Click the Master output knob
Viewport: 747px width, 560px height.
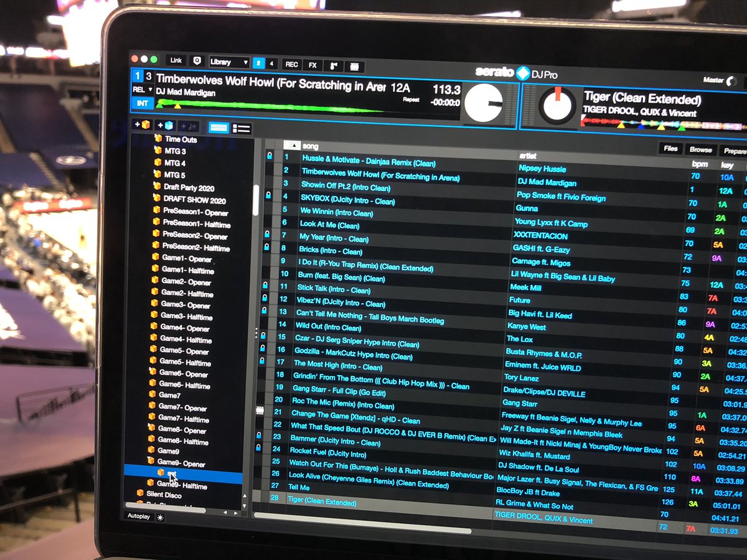[x=731, y=82]
